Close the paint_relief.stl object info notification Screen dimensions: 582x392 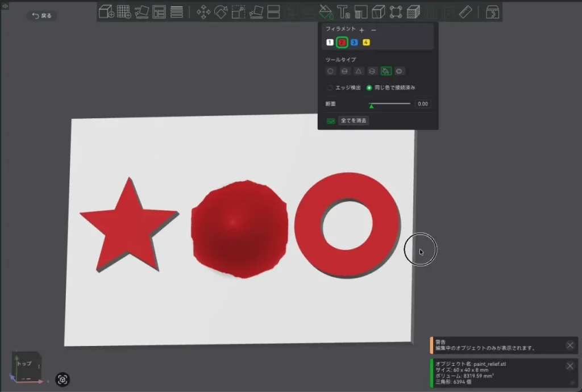tap(570, 366)
